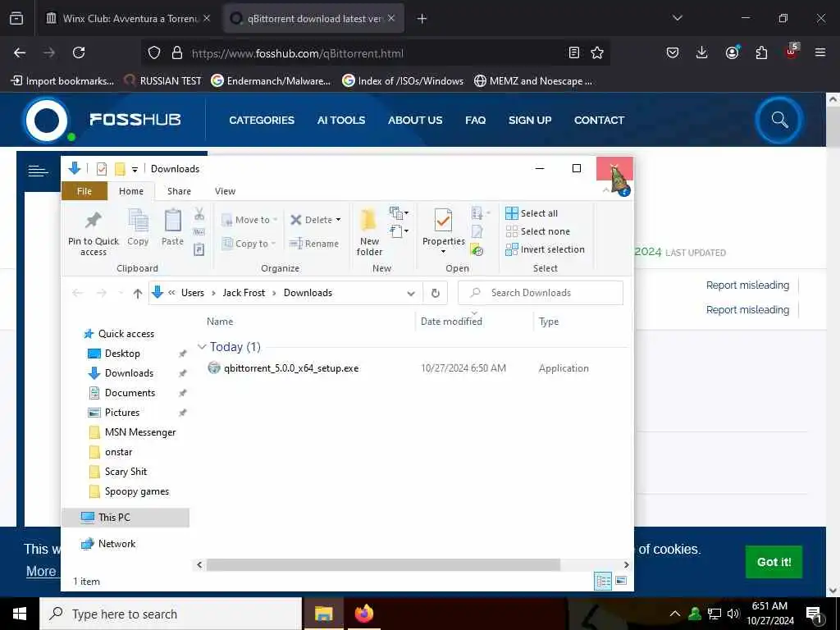The image size is (840, 630).
Task: Open RUSSIAN TEST bookmark
Action: pyautogui.click(x=163, y=81)
